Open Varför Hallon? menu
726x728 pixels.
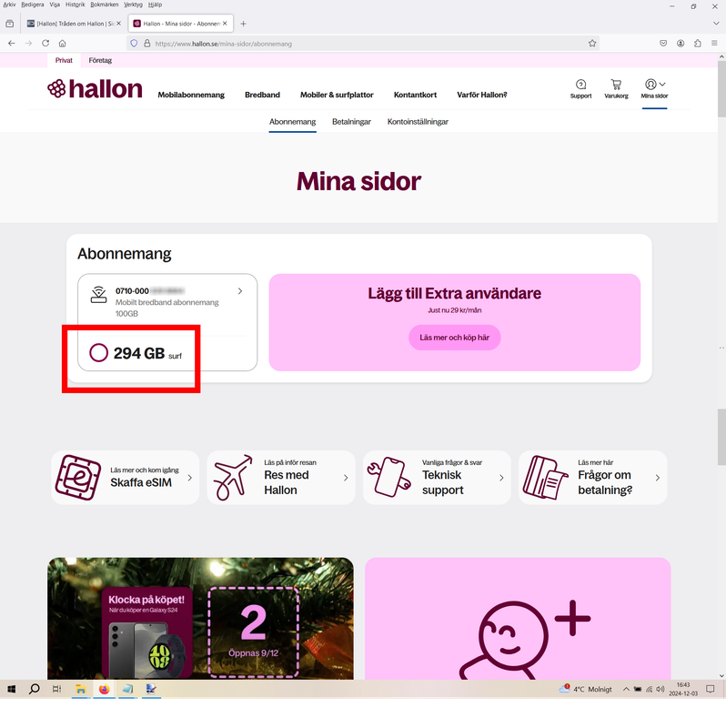tap(482, 95)
